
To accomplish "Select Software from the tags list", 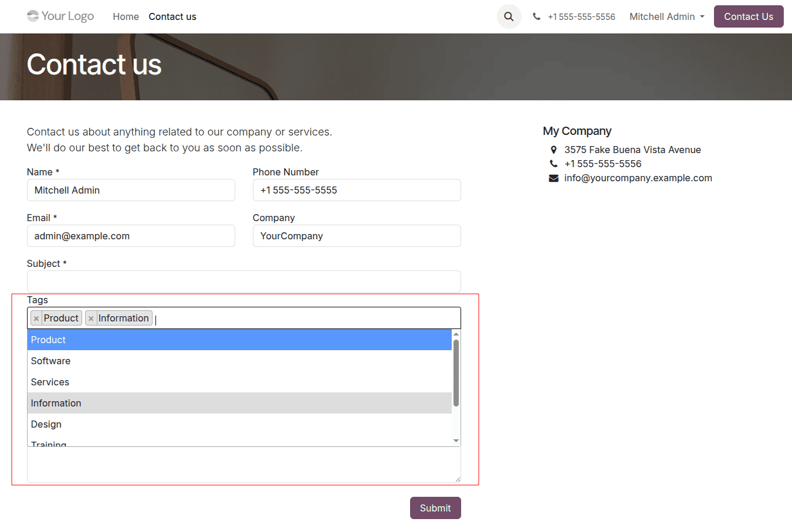I will coord(239,361).
